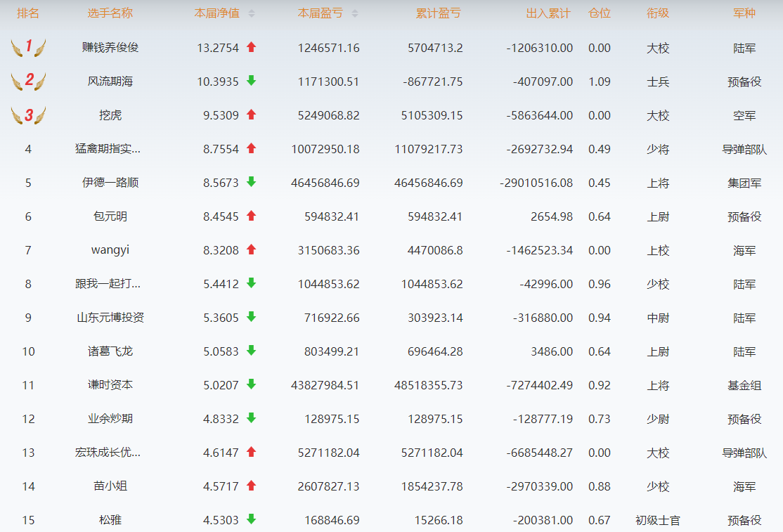Viewport: 783px width, 532px height.
Task: Click green down arrow beside 8.5673
Action: (x=252, y=182)
